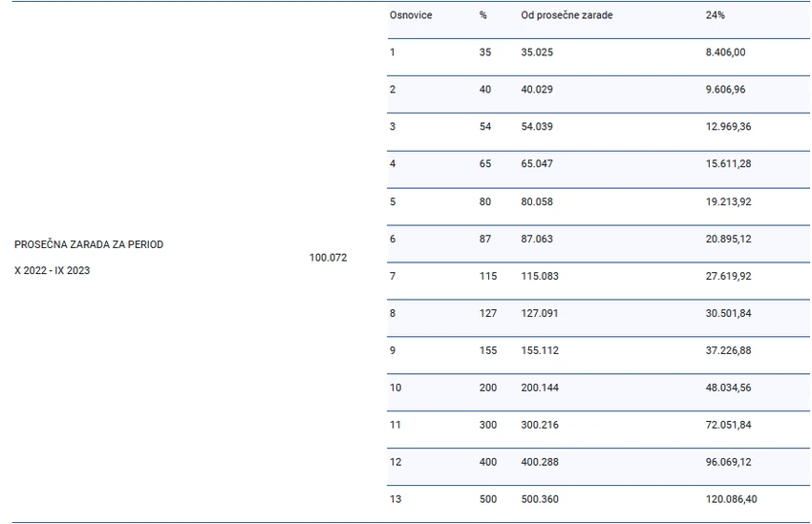Click the value 65.047 in row 4
This screenshot has height=524, width=812.
537,163
